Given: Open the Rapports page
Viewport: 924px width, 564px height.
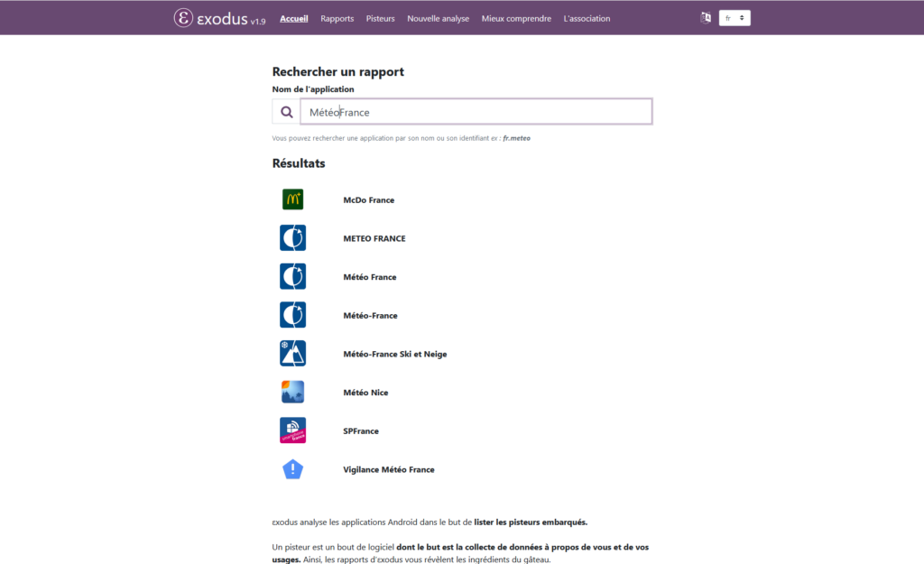Looking at the screenshot, I should [x=337, y=18].
